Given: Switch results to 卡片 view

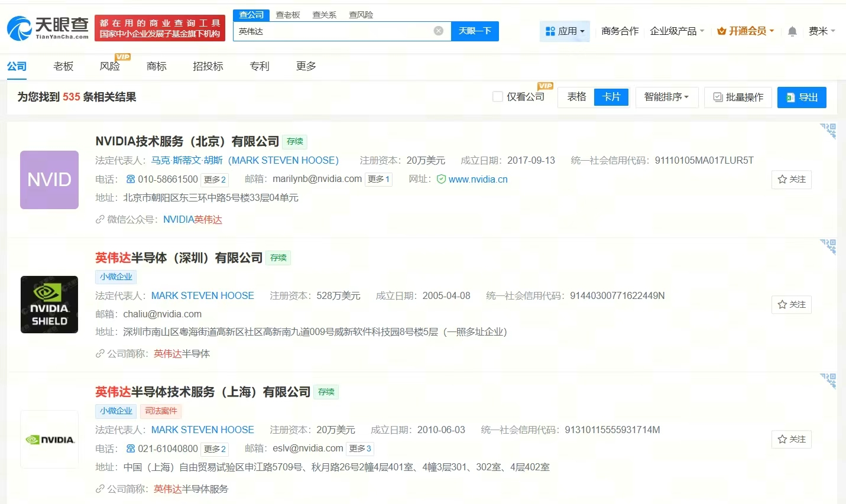Looking at the screenshot, I should click(x=611, y=96).
